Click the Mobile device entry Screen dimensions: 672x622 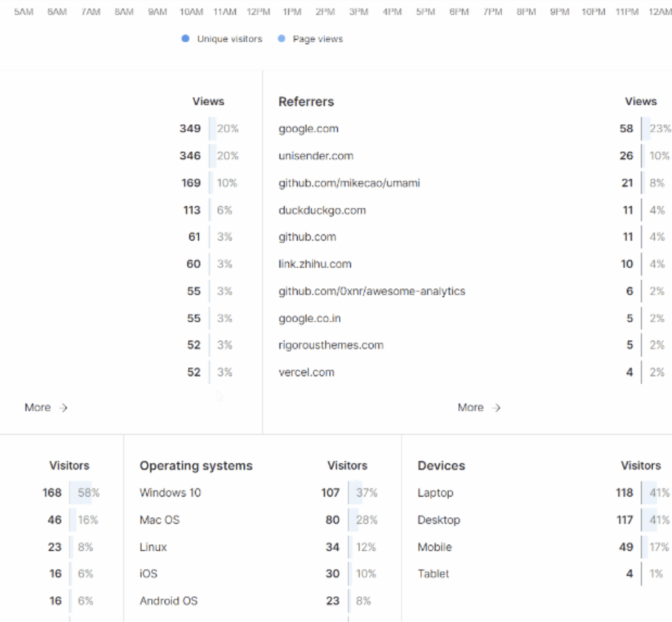click(435, 547)
